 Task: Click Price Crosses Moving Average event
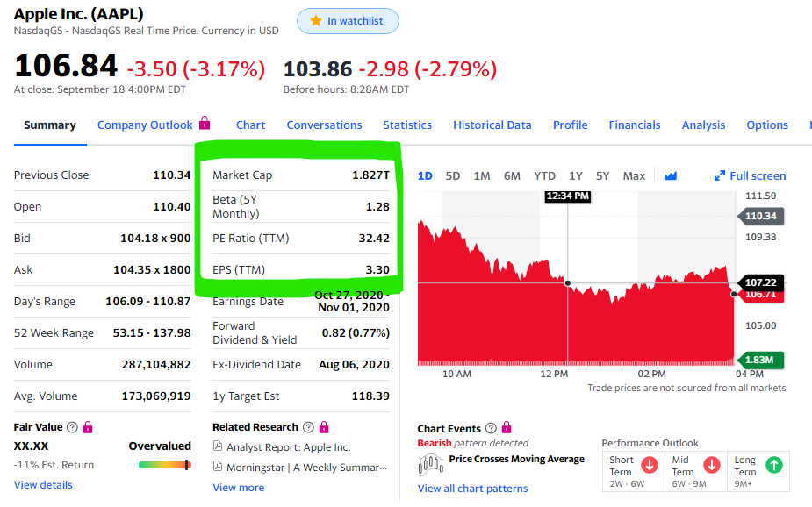(x=516, y=459)
